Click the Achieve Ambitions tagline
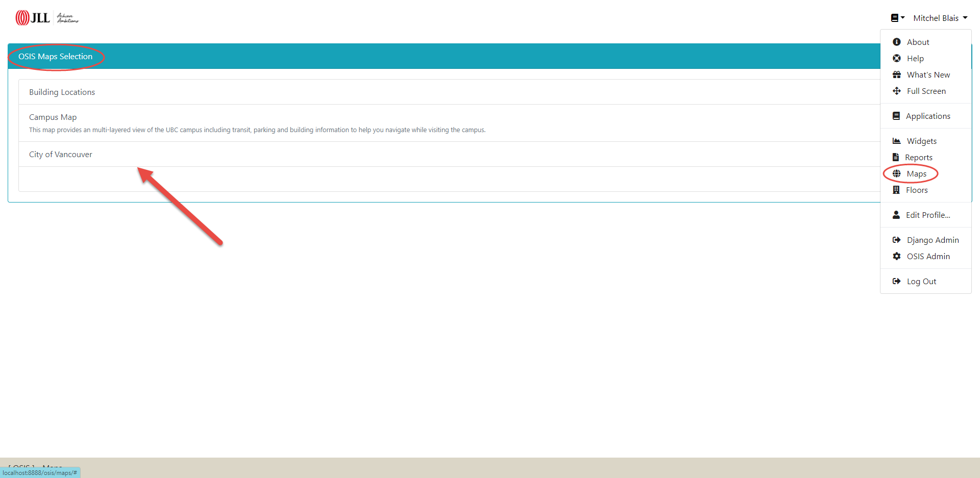The height and width of the screenshot is (478, 980). [x=68, y=18]
